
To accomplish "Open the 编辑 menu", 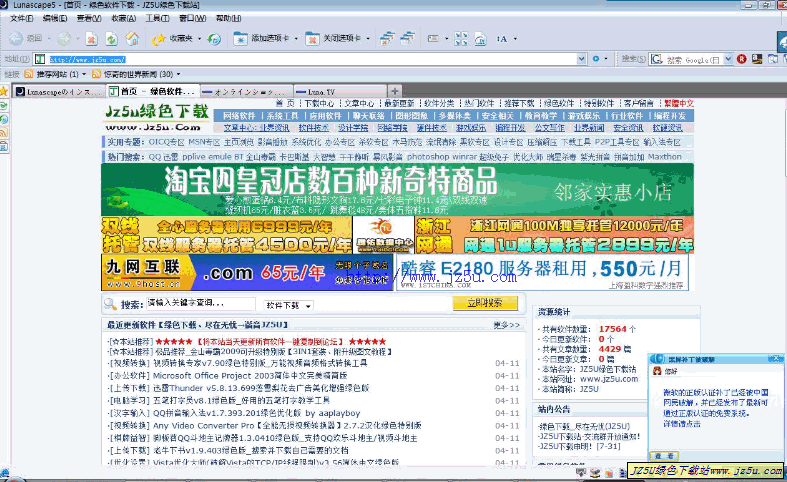I will [55, 18].
